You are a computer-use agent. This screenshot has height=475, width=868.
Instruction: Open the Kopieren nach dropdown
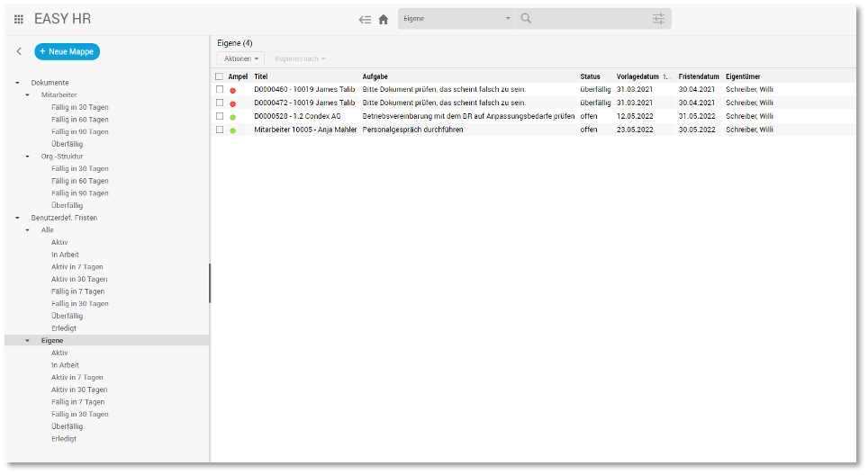pos(300,58)
